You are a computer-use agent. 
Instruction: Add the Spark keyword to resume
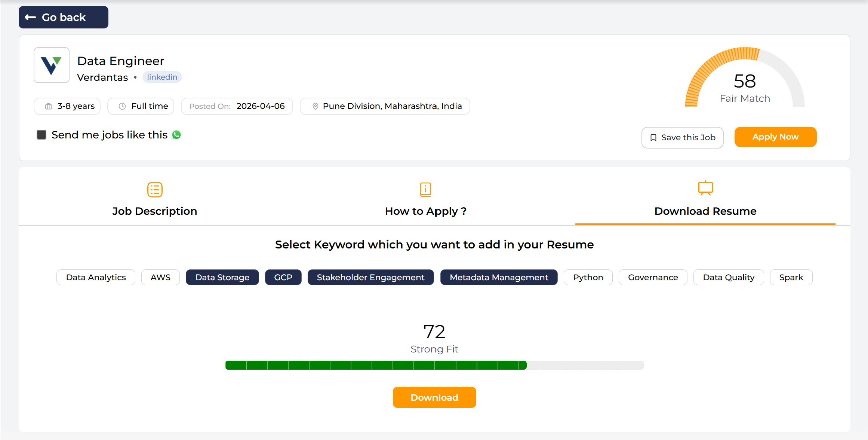[791, 277]
